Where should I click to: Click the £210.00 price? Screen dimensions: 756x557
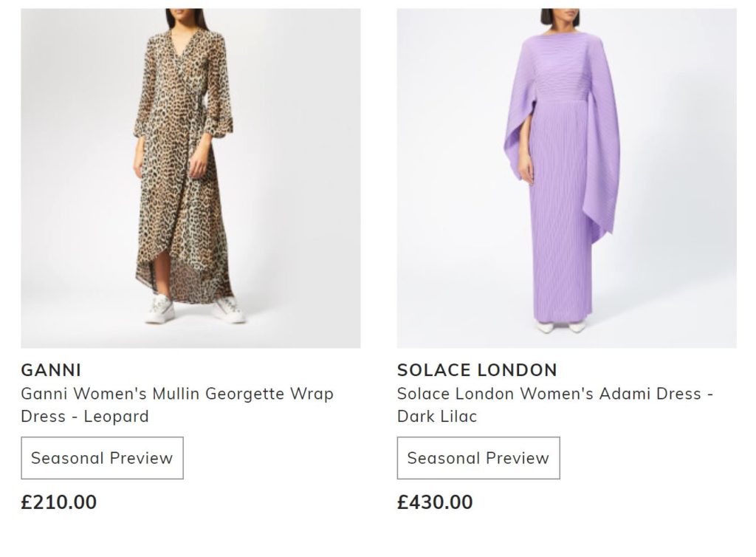(59, 502)
